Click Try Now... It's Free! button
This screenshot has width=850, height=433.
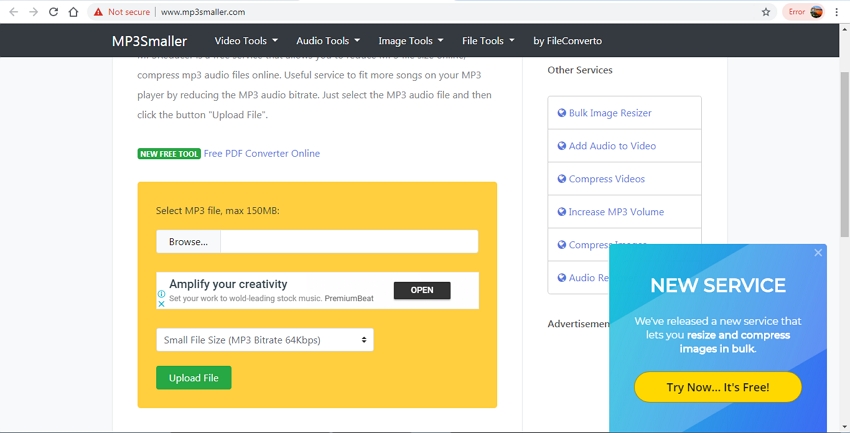(718, 387)
